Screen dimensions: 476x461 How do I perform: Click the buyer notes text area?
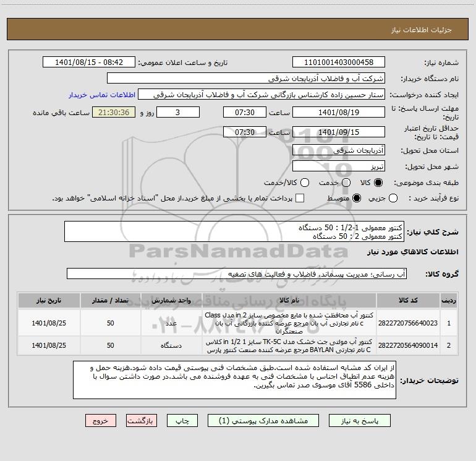click(x=234, y=380)
